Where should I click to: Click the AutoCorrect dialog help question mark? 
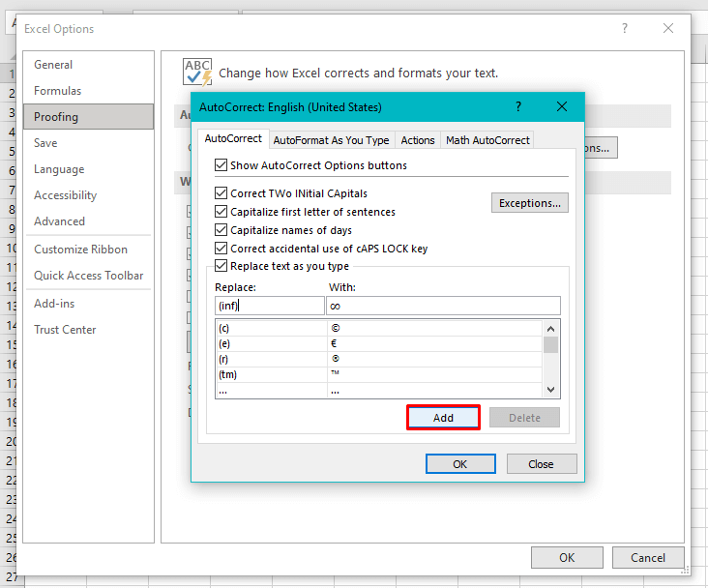tap(518, 106)
